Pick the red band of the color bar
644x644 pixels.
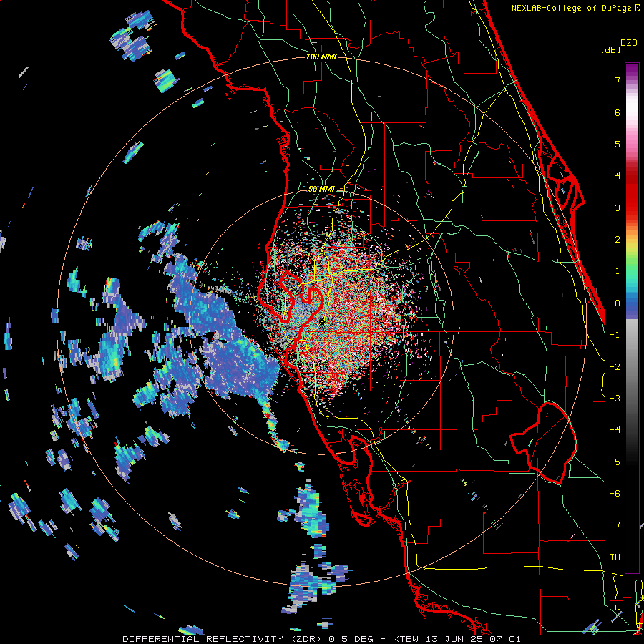pyautogui.click(x=632, y=193)
